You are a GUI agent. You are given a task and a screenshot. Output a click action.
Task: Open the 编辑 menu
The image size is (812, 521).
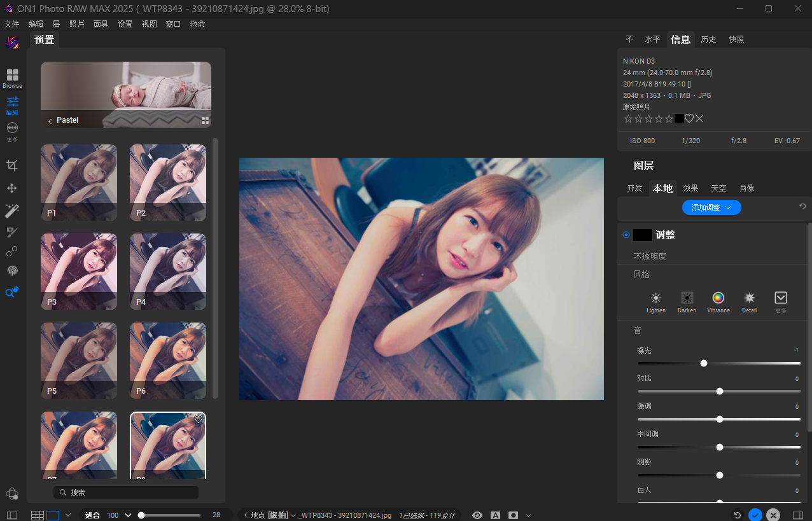coord(36,24)
